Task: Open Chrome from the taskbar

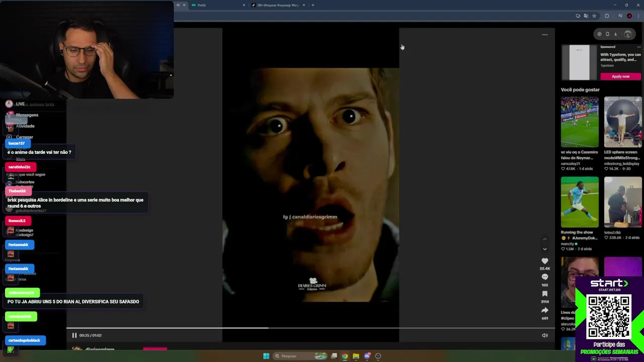Action: click(345, 356)
